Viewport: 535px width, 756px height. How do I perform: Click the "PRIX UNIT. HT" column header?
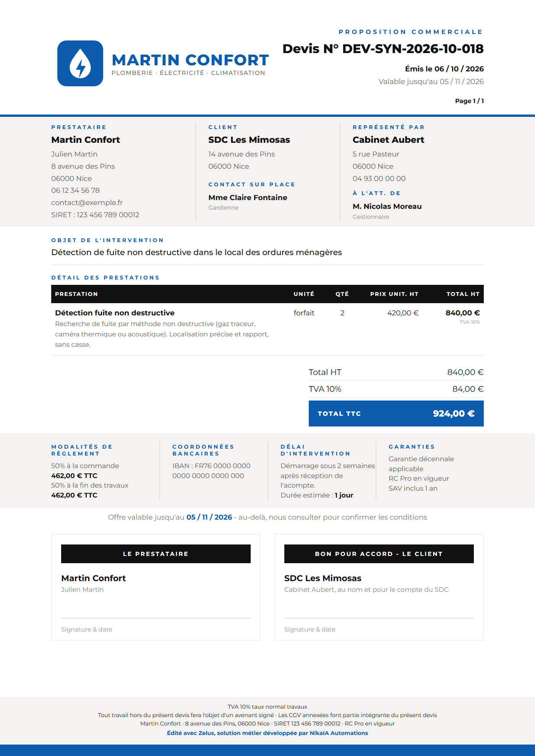[394, 294]
